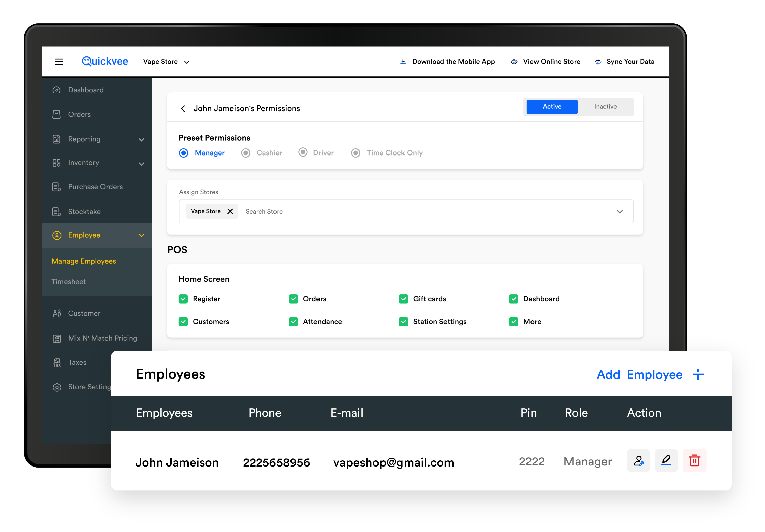Select Time Clock Only radio option

356,153
